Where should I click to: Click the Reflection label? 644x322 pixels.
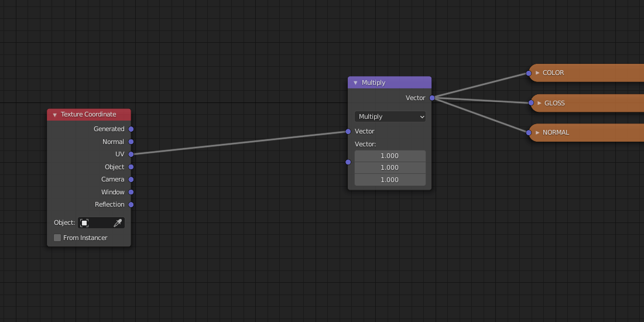click(x=109, y=204)
